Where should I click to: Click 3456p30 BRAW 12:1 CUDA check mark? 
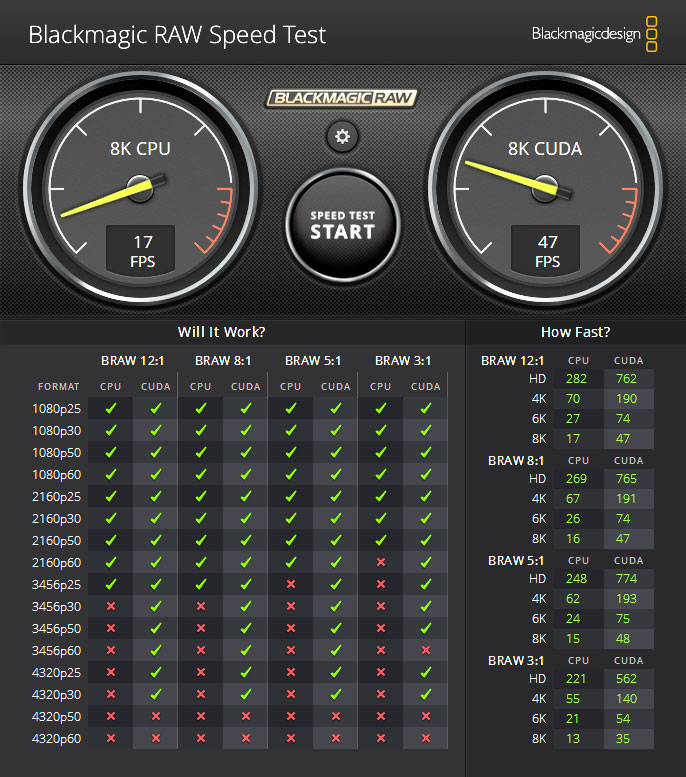click(156, 606)
